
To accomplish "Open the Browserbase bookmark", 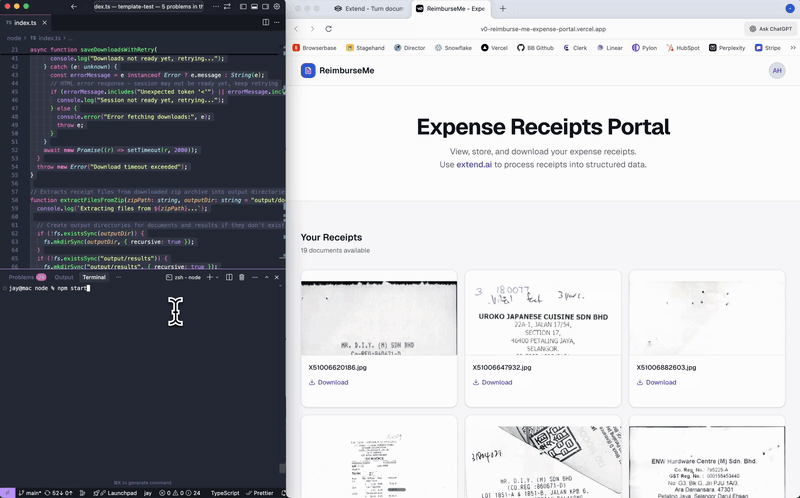I will click(314, 48).
